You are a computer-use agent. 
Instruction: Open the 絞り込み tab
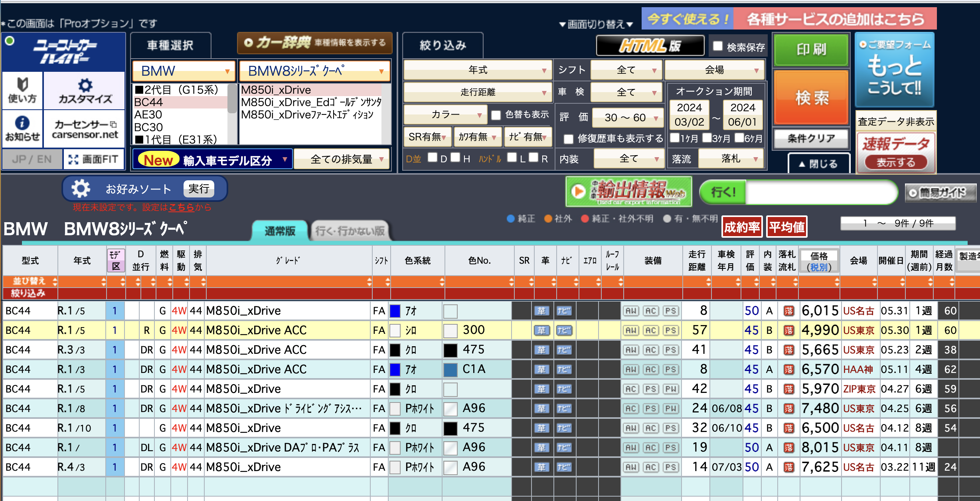[x=443, y=45]
